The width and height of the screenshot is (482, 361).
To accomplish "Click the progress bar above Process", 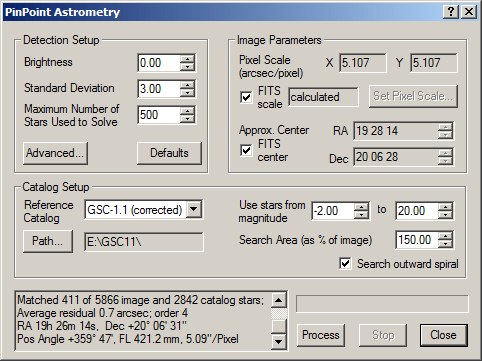I will coord(382,304).
